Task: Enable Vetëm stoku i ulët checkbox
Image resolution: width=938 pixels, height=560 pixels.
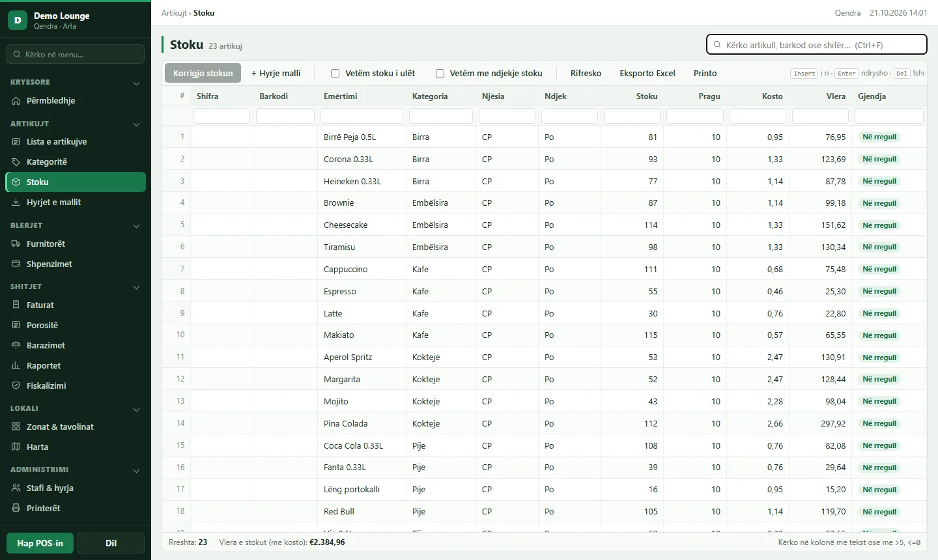Action: tap(335, 74)
